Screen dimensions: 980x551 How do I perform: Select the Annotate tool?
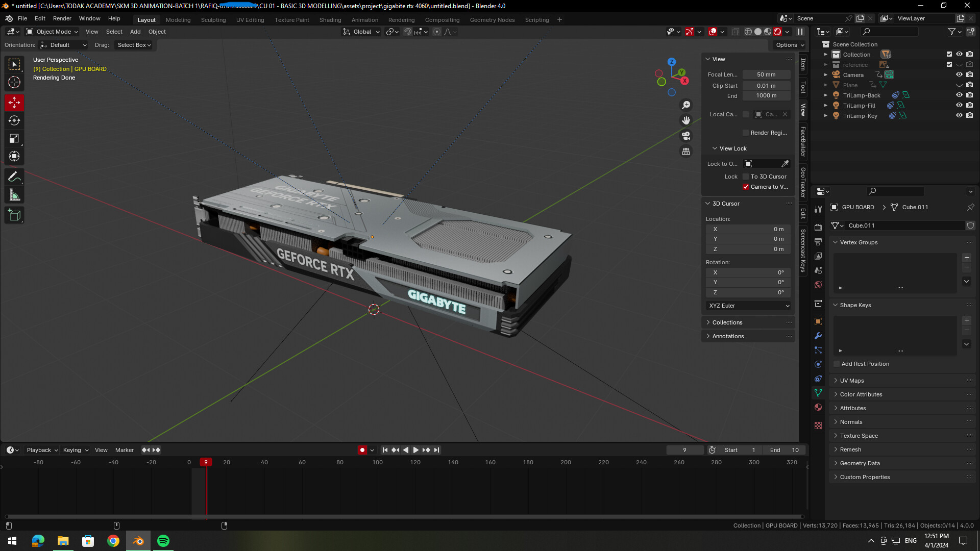tap(14, 177)
